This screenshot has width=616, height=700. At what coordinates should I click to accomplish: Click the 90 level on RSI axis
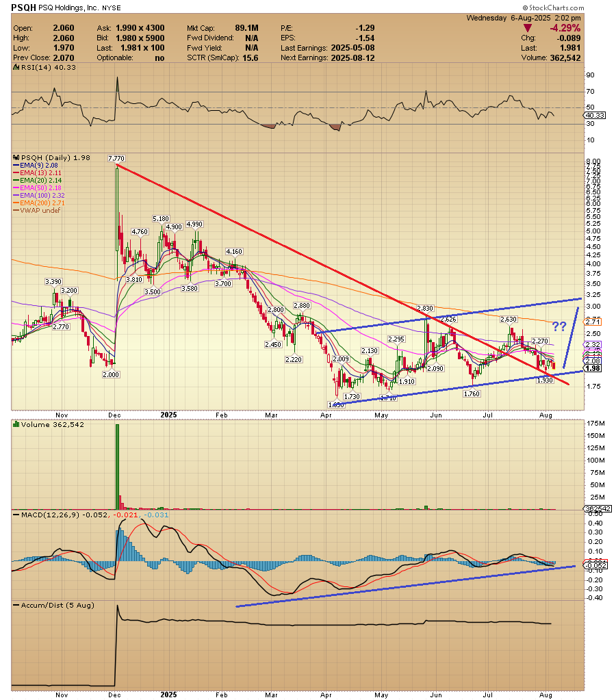[x=590, y=75]
